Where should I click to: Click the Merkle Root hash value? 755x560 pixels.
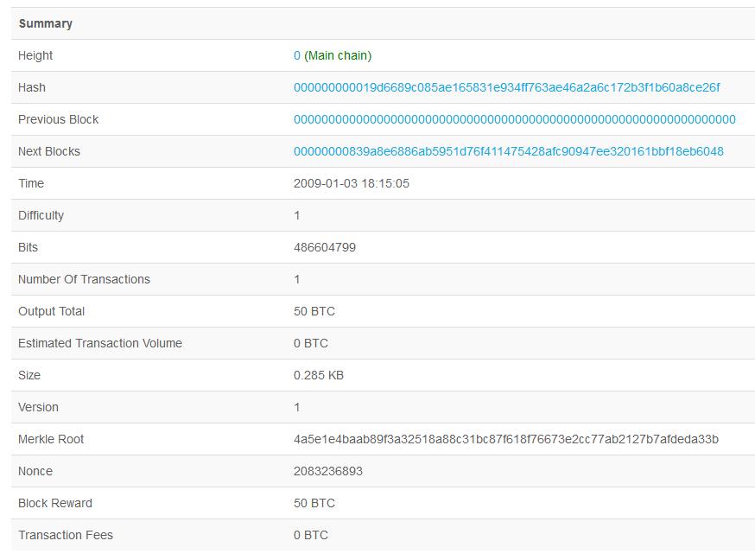click(x=505, y=439)
